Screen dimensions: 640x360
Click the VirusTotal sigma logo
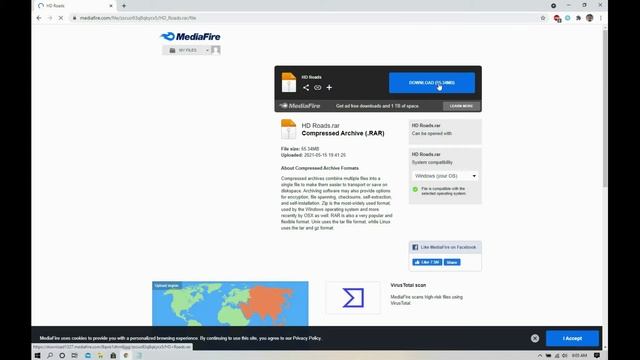353,298
